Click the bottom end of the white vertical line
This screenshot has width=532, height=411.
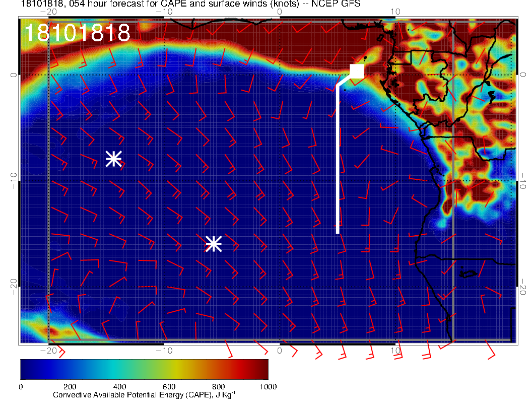[338, 232]
